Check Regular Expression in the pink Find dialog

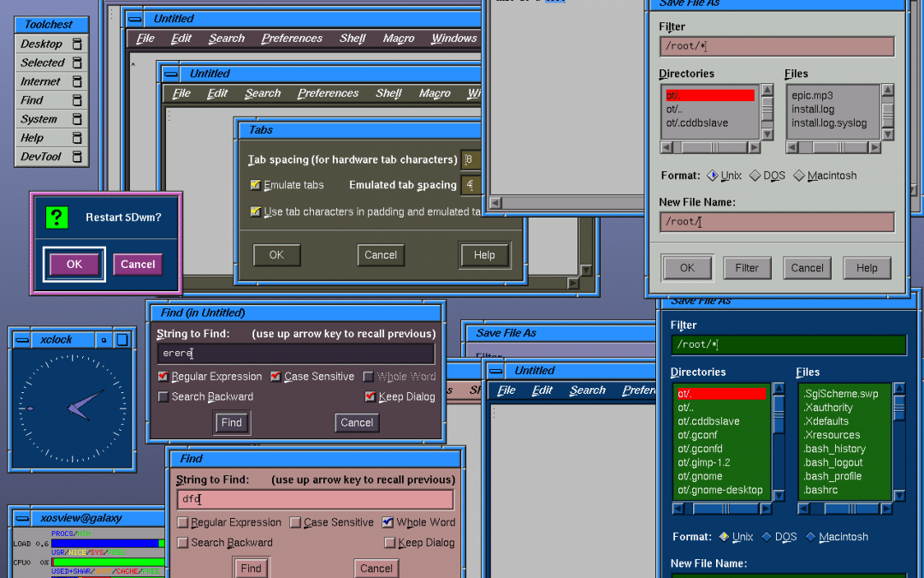point(183,522)
